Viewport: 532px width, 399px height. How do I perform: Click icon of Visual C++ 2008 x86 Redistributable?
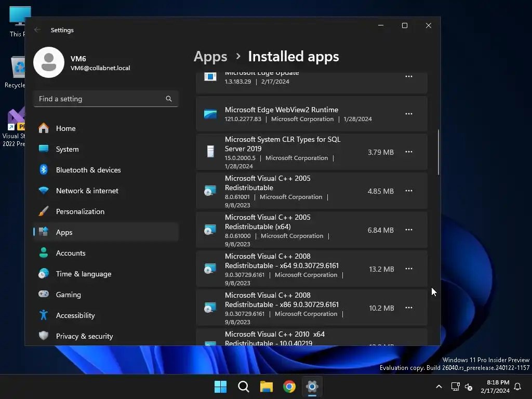click(210, 308)
